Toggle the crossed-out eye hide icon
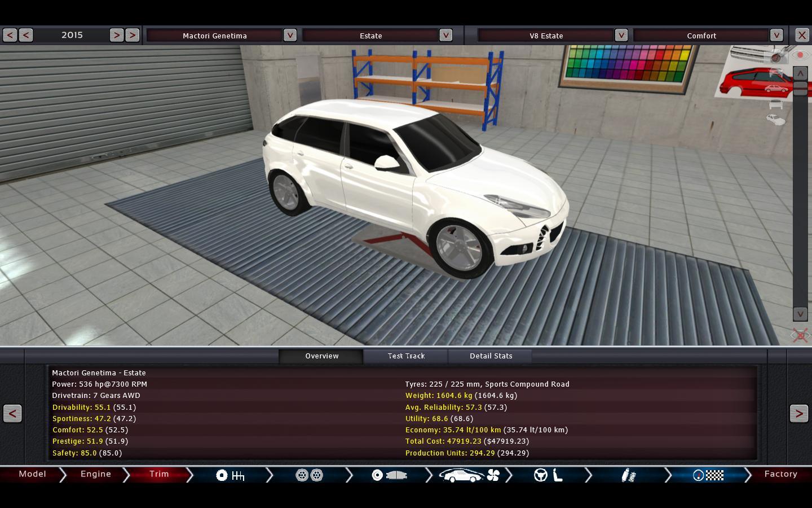The width and height of the screenshot is (812, 508). coord(800,335)
